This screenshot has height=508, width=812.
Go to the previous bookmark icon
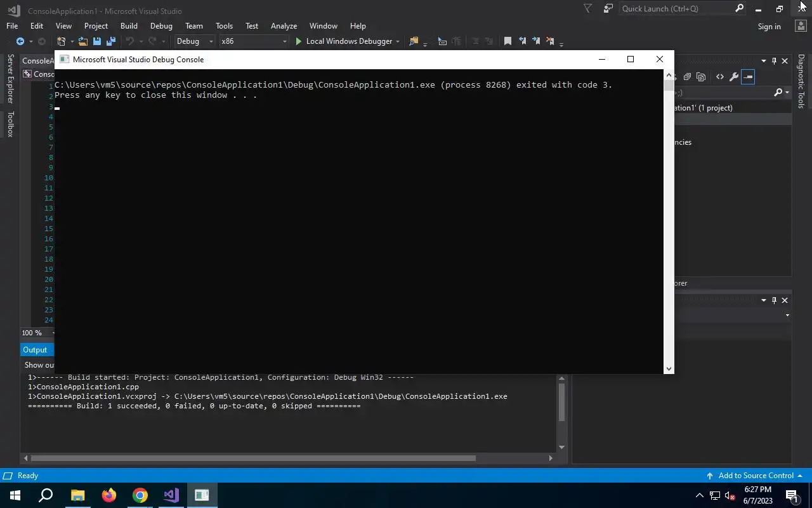coord(522,41)
